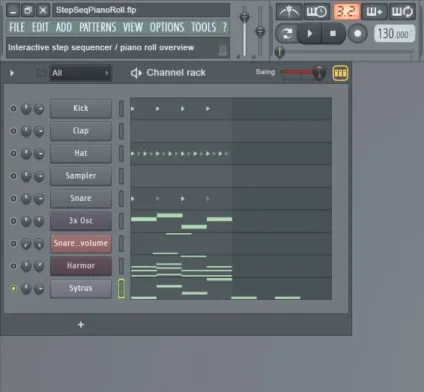The width and height of the screenshot is (424, 392).
Task: Click the record button
Action: 357,34
